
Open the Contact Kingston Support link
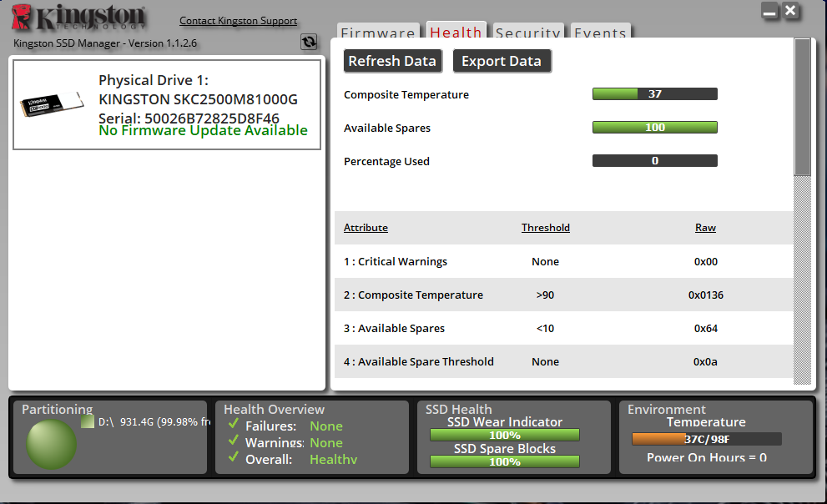238,21
